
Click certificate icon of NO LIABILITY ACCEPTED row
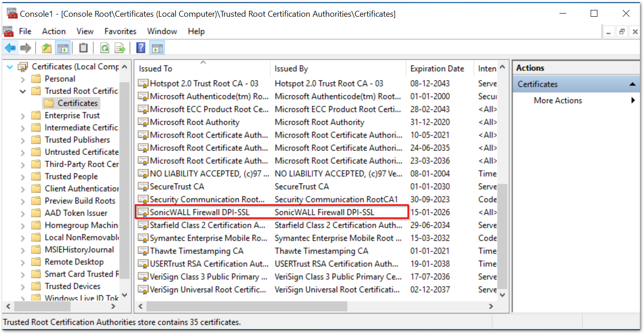(x=143, y=174)
